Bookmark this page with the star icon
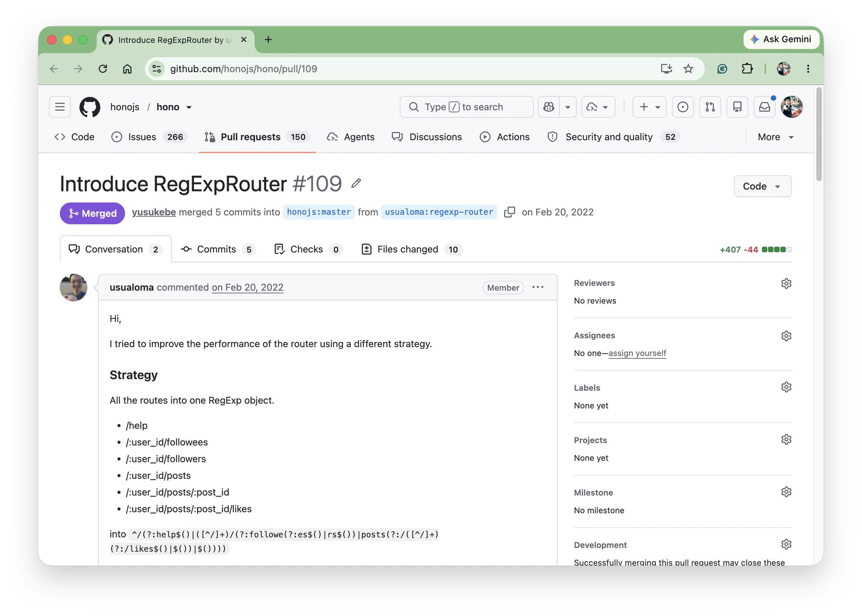The image size is (862, 616). [x=688, y=69]
